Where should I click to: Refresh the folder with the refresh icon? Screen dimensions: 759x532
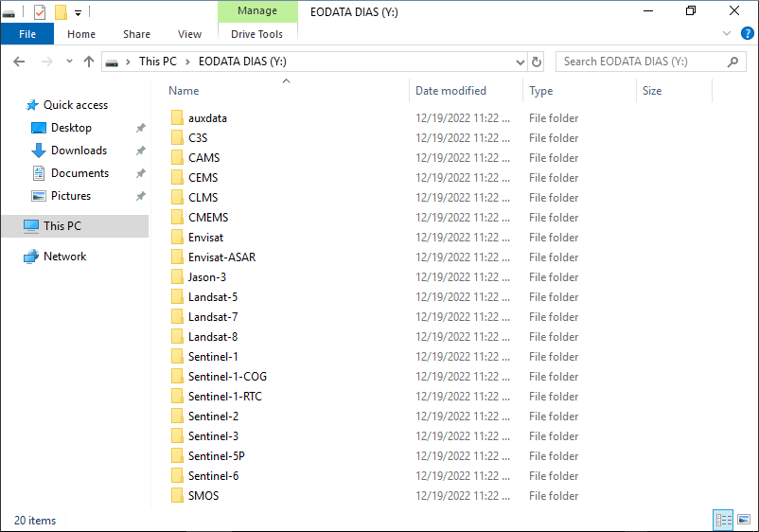point(537,62)
